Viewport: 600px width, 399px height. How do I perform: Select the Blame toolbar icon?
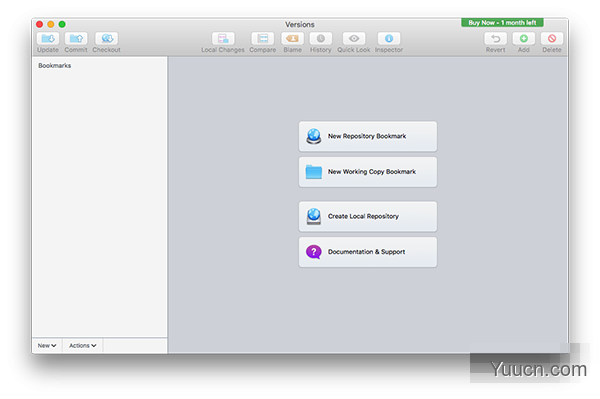point(292,39)
